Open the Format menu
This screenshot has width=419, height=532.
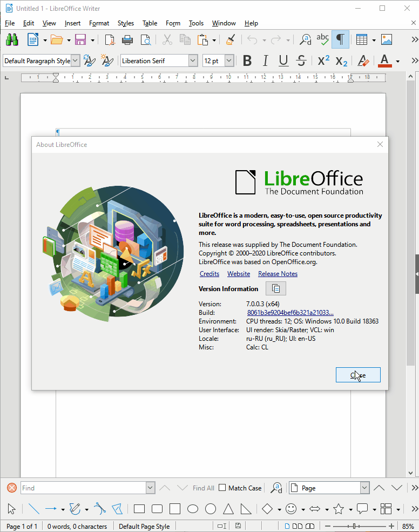tap(99, 23)
